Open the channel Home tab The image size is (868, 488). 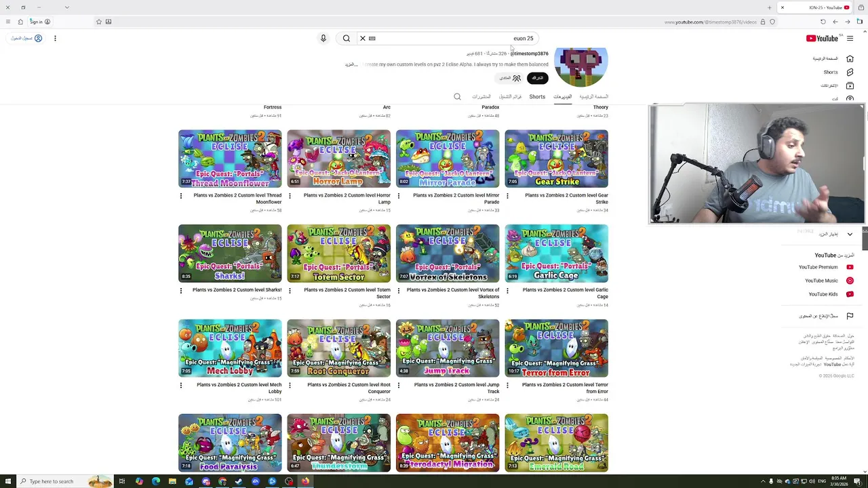pos(594,97)
